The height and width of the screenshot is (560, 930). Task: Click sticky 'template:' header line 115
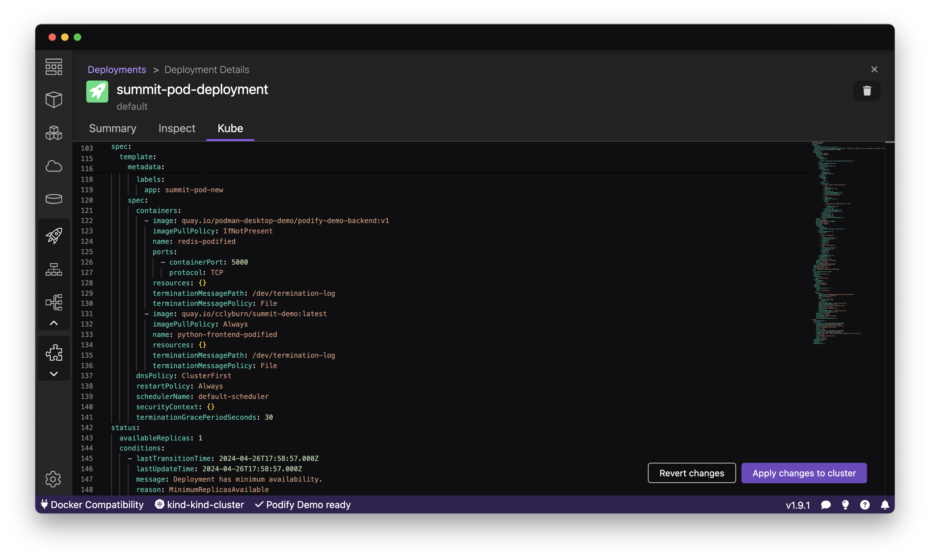[x=138, y=156]
